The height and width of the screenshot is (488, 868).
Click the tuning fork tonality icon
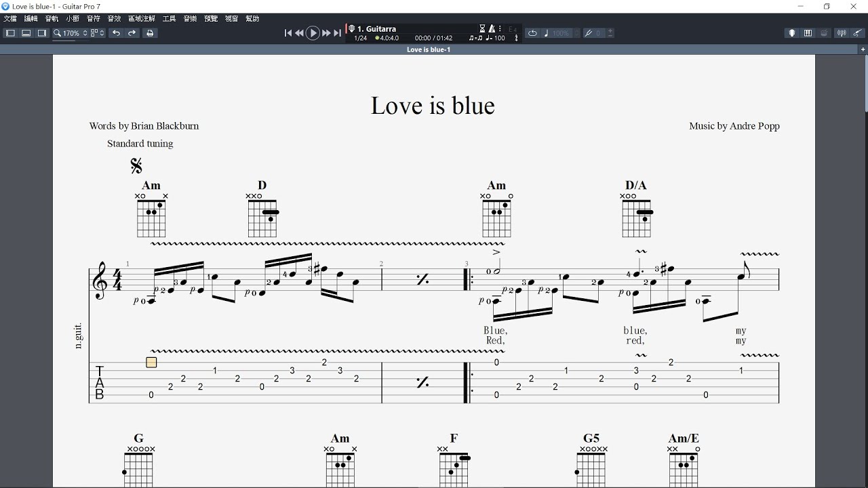pos(588,33)
